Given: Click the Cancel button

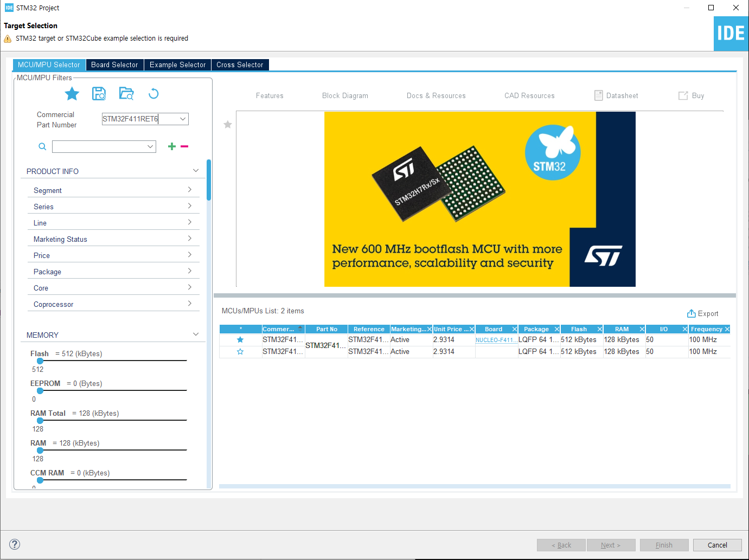Looking at the screenshot, I should 717,545.
